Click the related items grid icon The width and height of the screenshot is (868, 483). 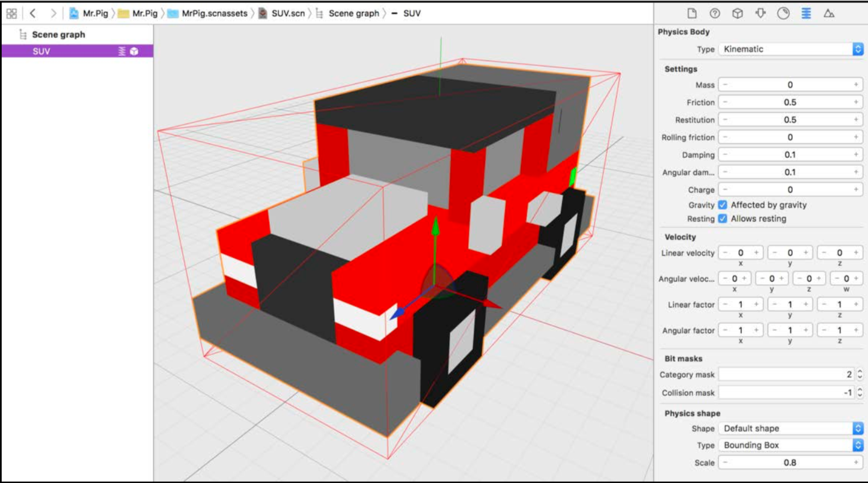[x=11, y=13]
